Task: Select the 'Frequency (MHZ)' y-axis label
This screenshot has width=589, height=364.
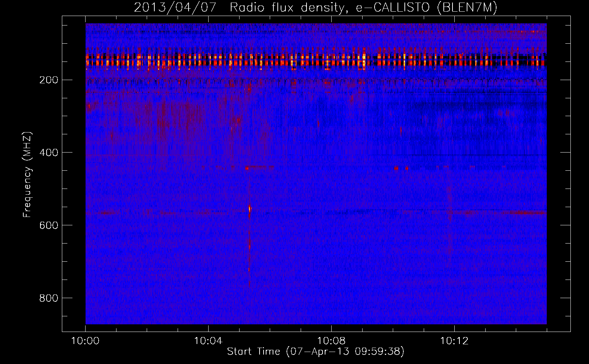Action: [x=27, y=175]
